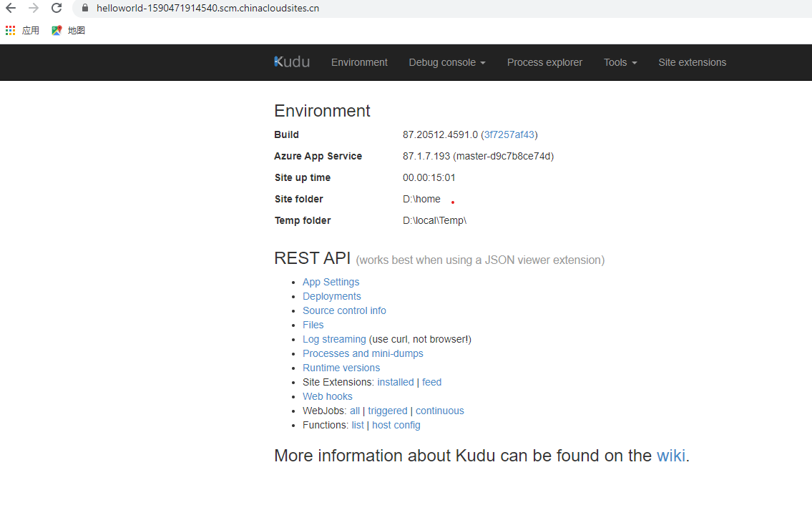Reload the page with the refresh icon
The width and height of the screenshot is (812, 505).
click(x=57, y=9)
